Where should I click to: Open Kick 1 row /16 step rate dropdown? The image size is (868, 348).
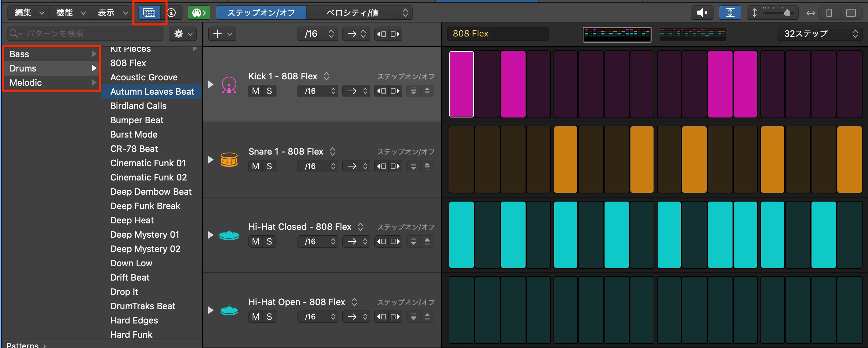pos(318,91)
